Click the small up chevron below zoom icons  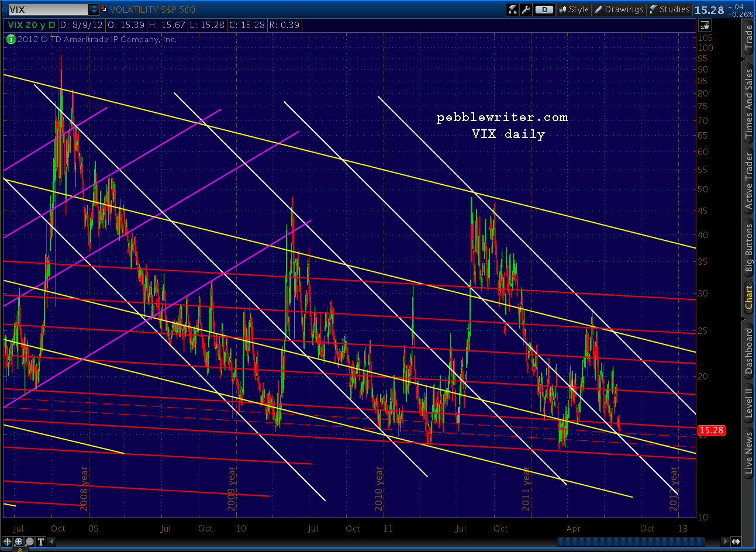pyautogui.click(x=21, y=549)
